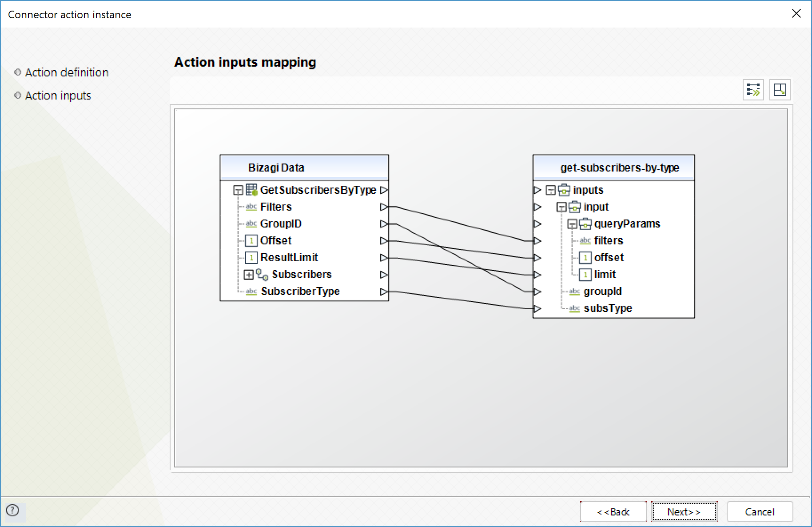Click the Back button

(613, 512)
